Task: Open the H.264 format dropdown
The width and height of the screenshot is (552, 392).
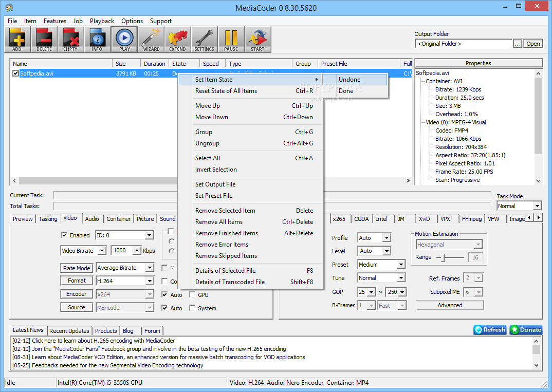Action: 149,281
